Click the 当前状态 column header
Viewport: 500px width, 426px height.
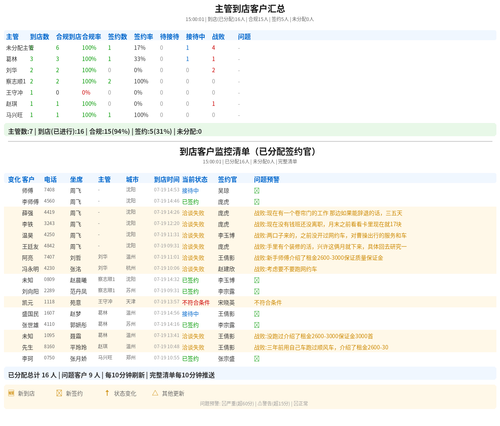(195, 179)
